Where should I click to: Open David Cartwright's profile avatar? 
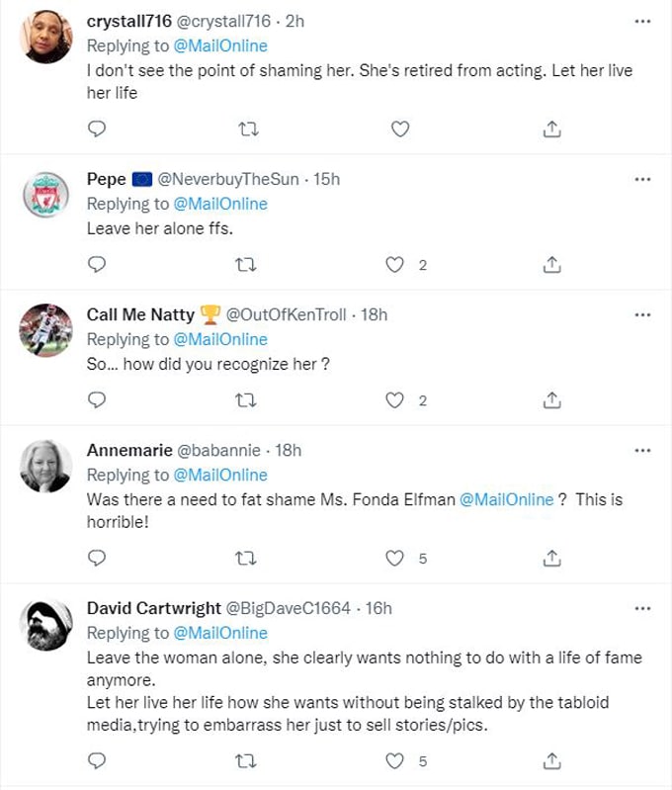(46, 625)
